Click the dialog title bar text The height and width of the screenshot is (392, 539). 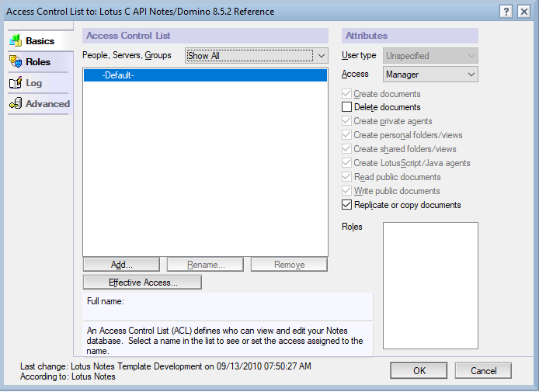[141, 12]
